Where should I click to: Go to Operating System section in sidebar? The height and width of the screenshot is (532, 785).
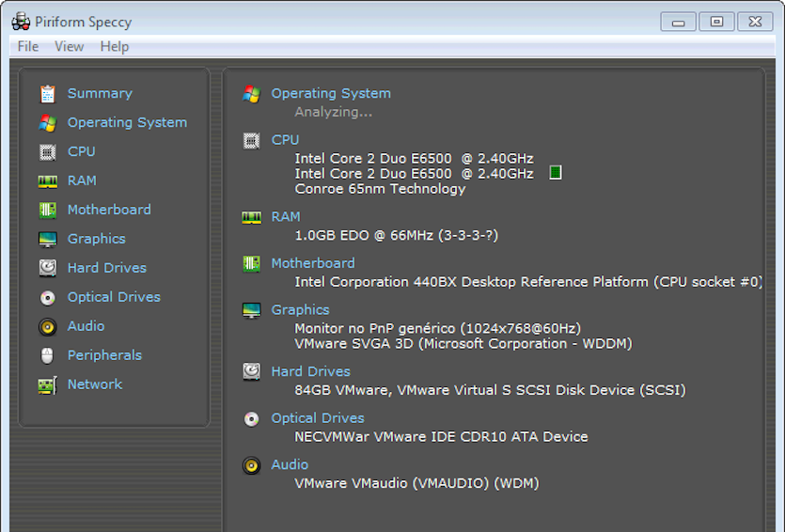coord(127,122)
